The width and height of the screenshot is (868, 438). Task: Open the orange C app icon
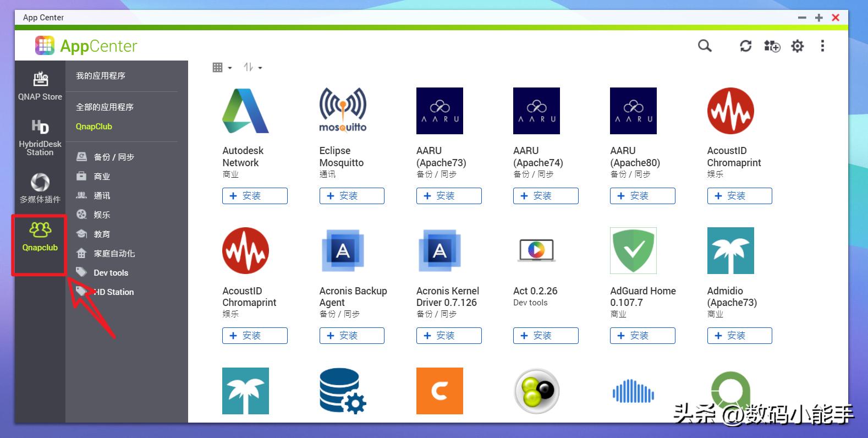coord(440,391)
